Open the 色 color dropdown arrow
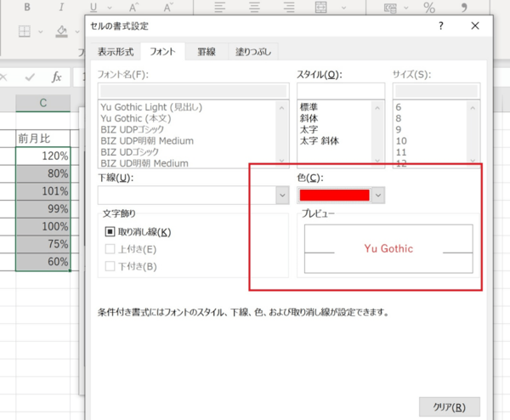510x420 pixels. [x=378, y=195]
